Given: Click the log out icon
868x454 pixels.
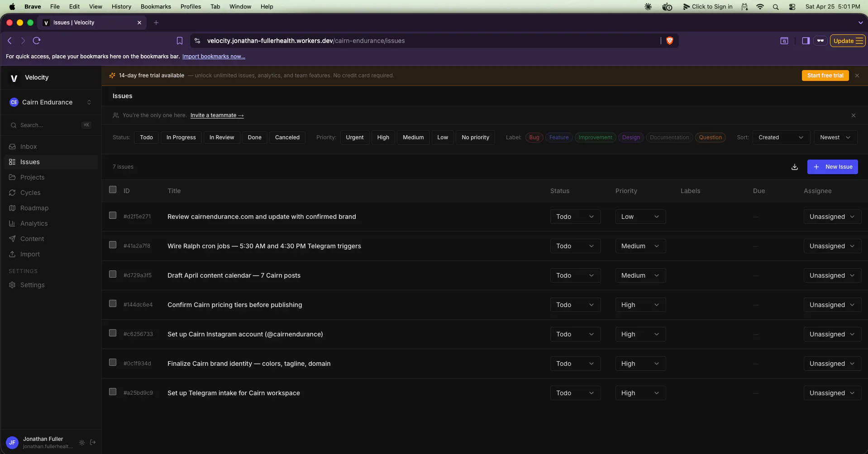Looking at the screenshot, I should point(93,442).
